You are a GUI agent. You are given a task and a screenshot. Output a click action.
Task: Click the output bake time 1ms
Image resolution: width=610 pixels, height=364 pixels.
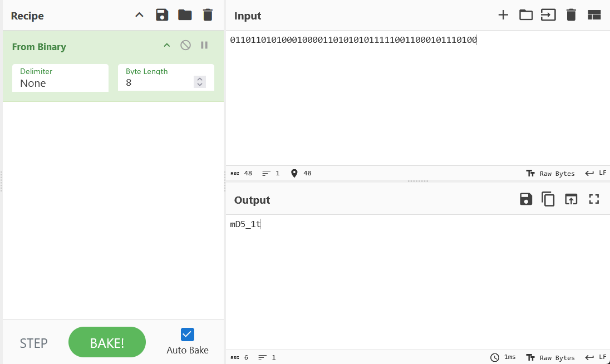[510, 357]
